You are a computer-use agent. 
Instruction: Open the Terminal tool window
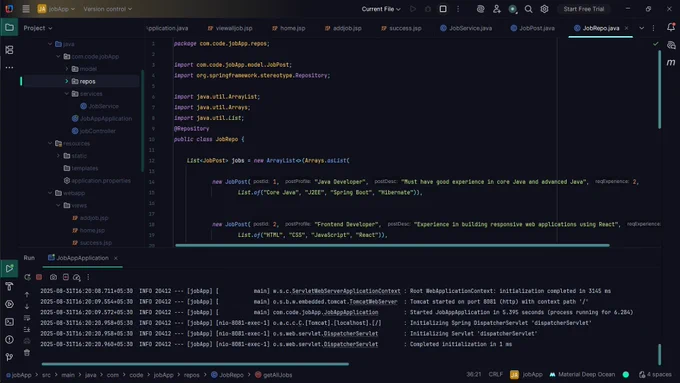[x=9, y=322]
